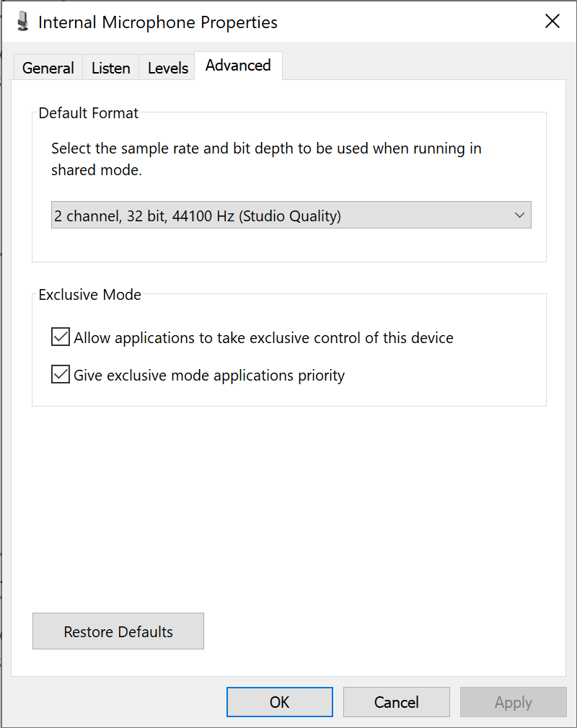Click the Default Format group heading
Screen dimensions: 577x728
pyautogui.click(x=88, y=113)
